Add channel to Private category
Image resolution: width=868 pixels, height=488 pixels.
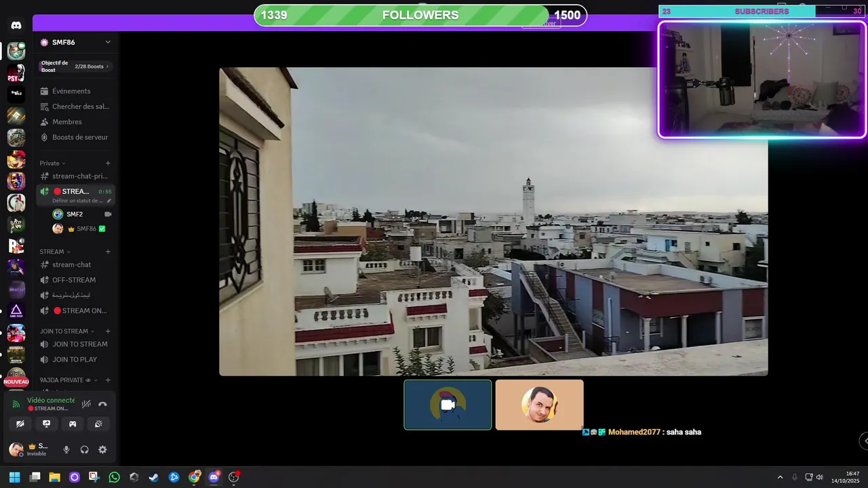(x=108, y=163)
